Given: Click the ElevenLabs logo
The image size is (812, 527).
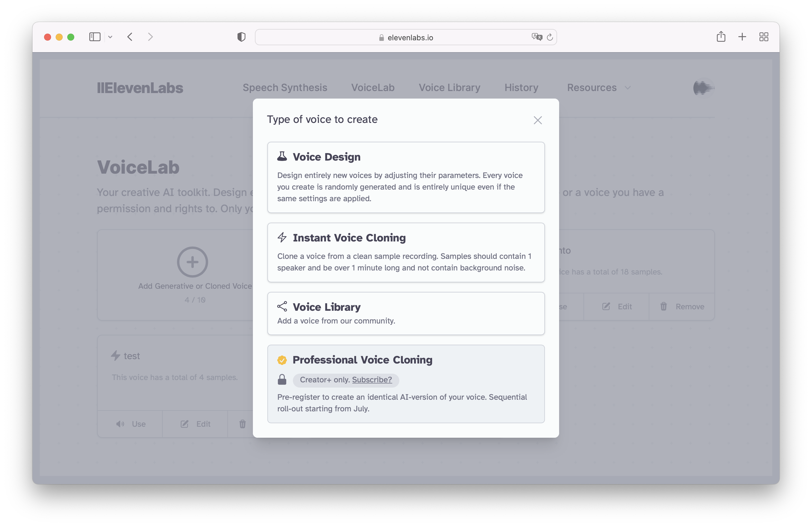Looking at the screenshot, I should coord(140,88).
